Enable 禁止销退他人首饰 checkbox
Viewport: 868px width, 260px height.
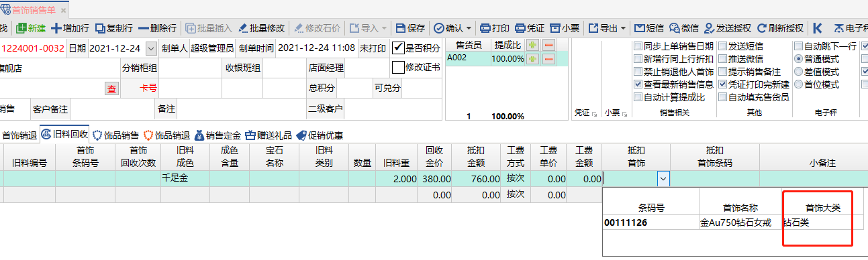click(x=638, y=72)
